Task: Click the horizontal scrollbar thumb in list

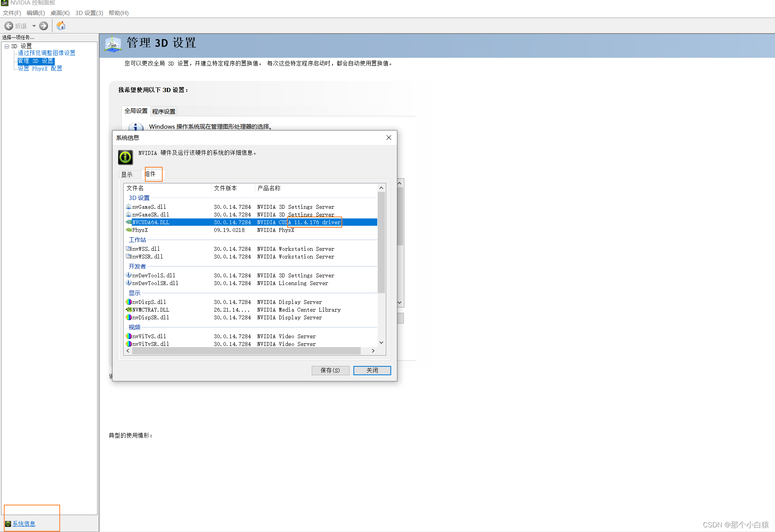Action: (246, 351)
